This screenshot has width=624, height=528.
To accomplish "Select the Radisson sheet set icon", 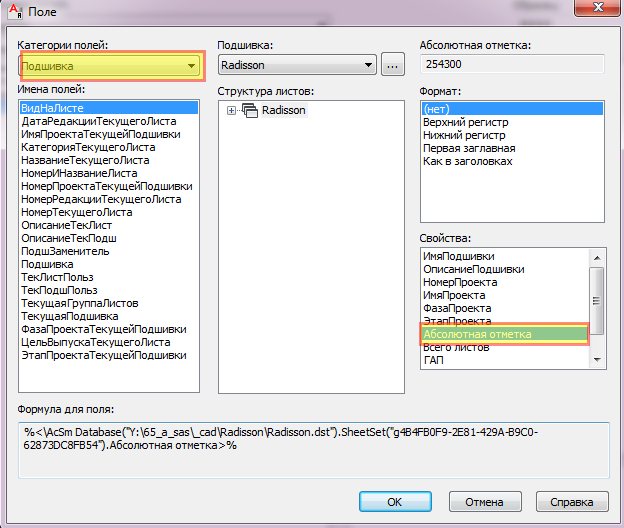I will [250, 110].
